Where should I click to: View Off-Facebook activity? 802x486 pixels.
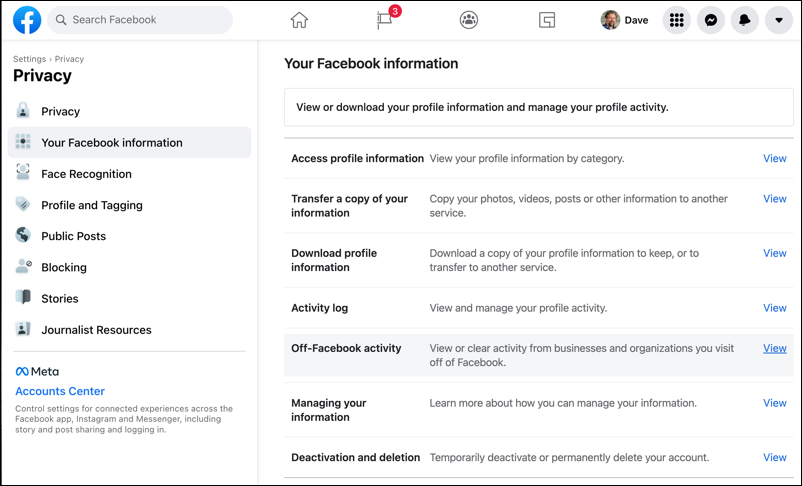[774, 348]
